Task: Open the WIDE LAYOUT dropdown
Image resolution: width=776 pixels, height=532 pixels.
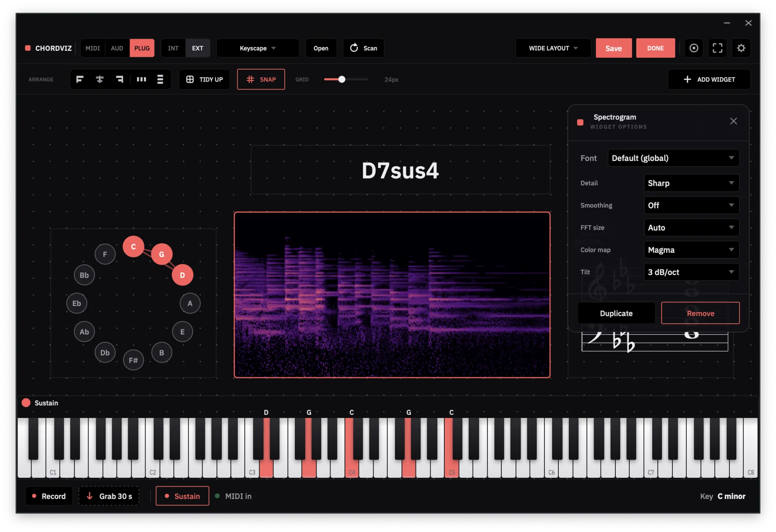Action: [553, 48]
